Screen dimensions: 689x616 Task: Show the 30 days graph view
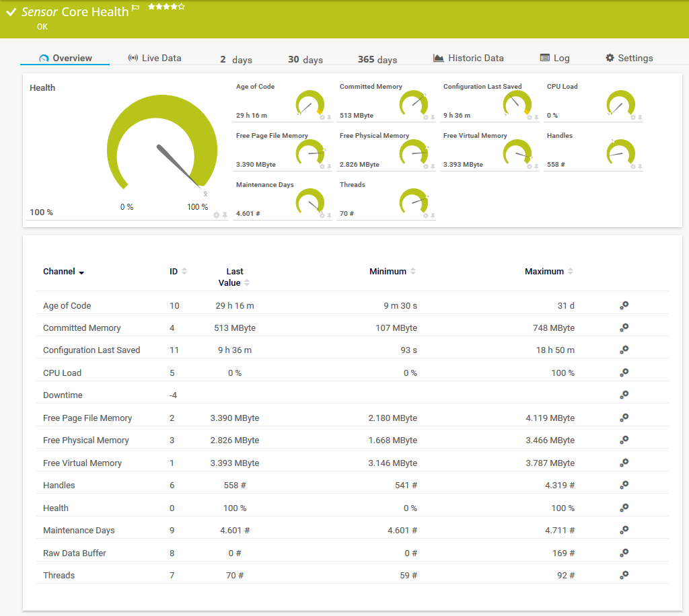[x=305, y=59]
